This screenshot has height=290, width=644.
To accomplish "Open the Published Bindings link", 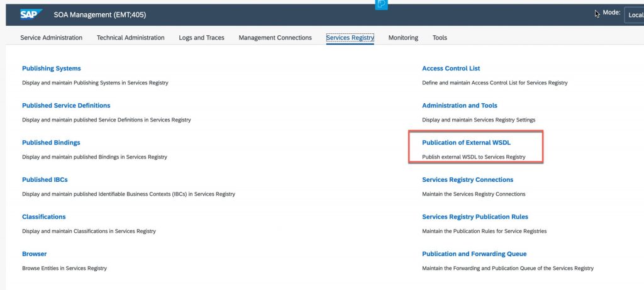I will 51,143.
